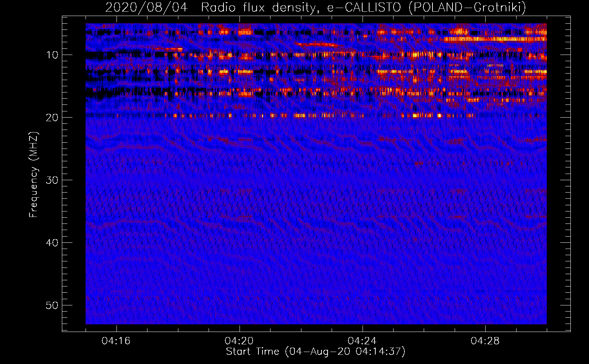Screen dimensions: 589x364
Task: Click the 30 MHz frequency tick label
Action: 52,180
